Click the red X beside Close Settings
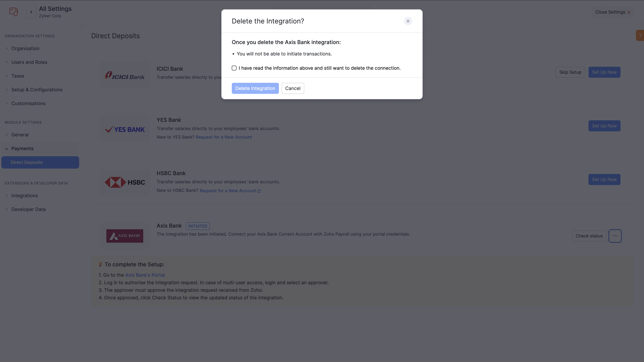Viewport: 644px width, 362px height. coord(629,12)
